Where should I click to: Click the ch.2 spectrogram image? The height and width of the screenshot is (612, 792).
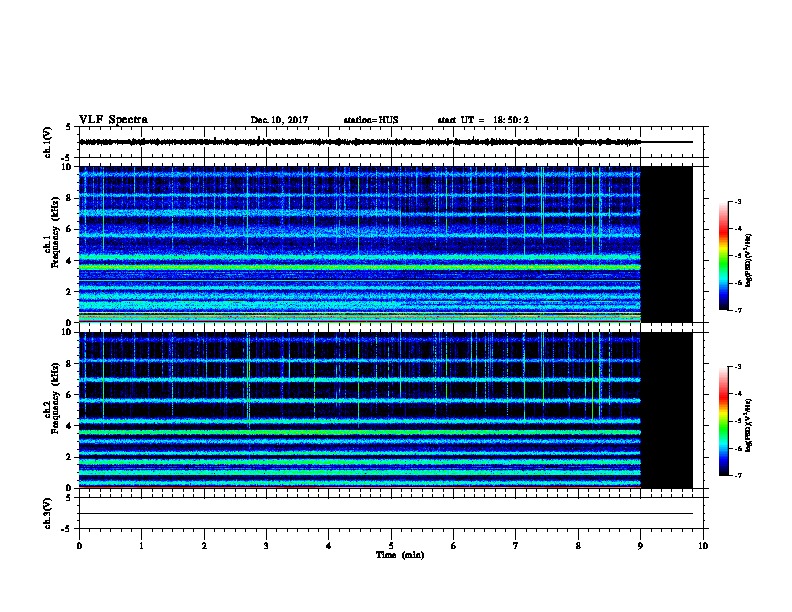click(360, 410)
